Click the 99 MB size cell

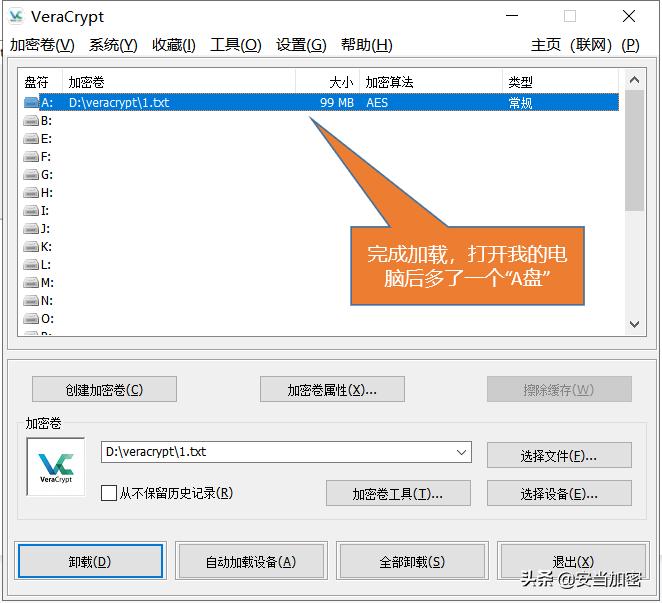(x=336, y=103)
